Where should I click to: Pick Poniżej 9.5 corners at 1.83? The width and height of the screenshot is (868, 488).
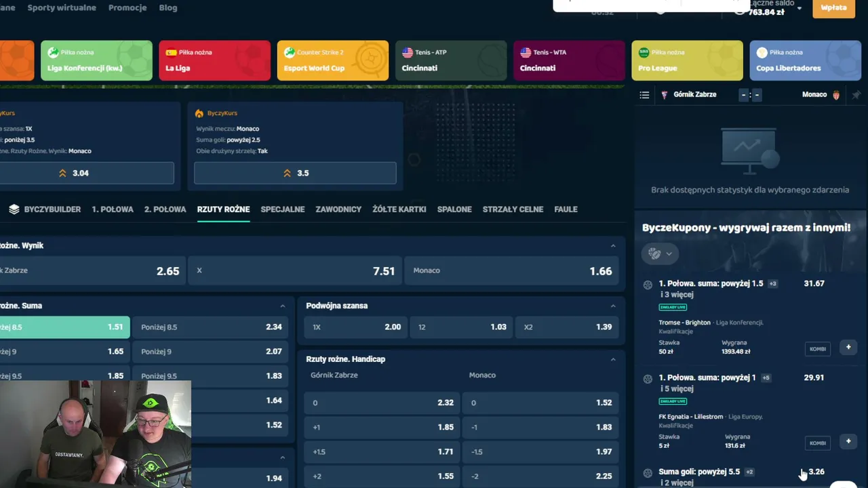(211, 376)
